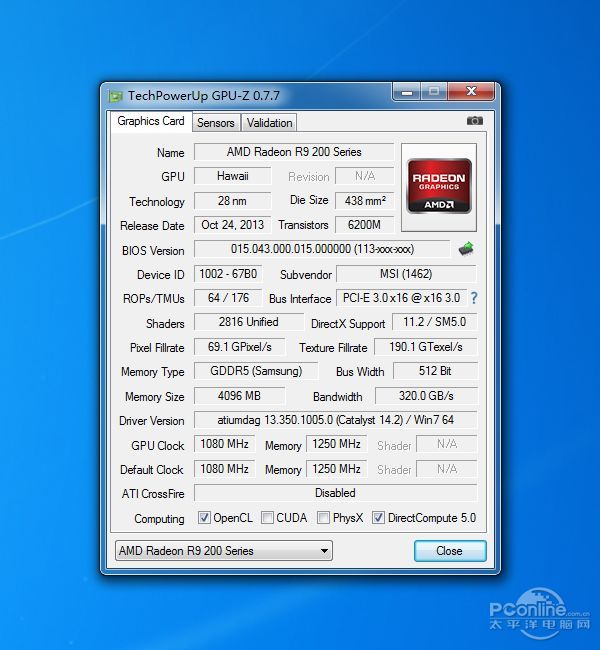Click the Transistors value 6200M
Image resolution: width=600 pixels, height=650 pixels.
point(365,225)
